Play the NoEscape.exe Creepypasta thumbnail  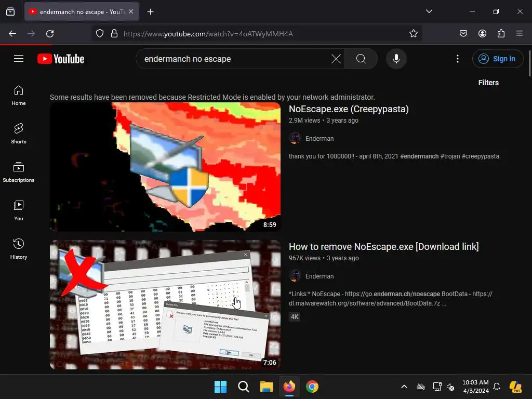165,167
